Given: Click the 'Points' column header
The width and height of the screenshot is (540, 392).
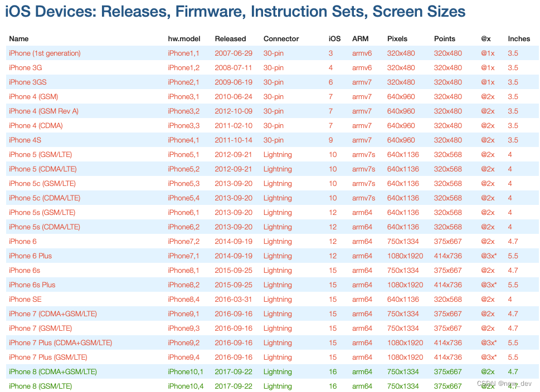Looking at the screenshot, I should coord(445,39).
